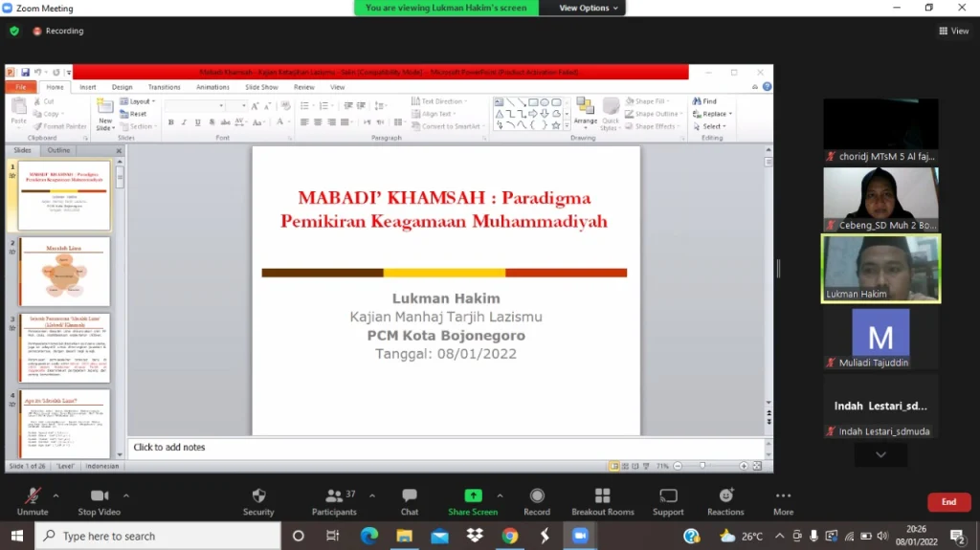Open the Transitions ribbon tab
The image size is (980, 550).
click(164, 87)
